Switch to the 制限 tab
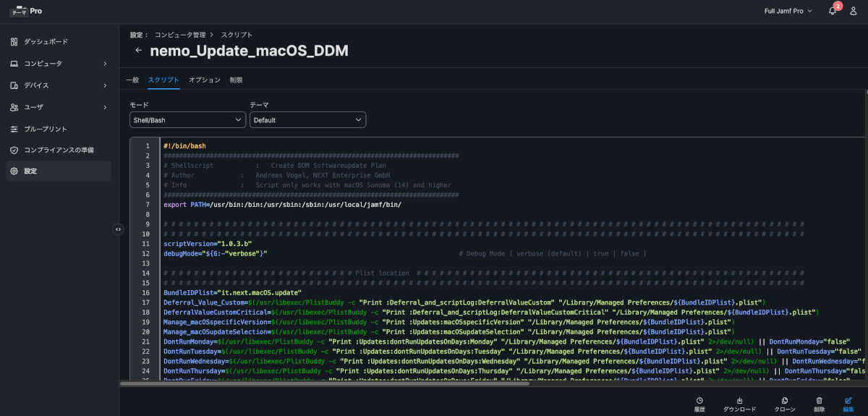Viewport: 868px width, 416px height. pos(236,80)
